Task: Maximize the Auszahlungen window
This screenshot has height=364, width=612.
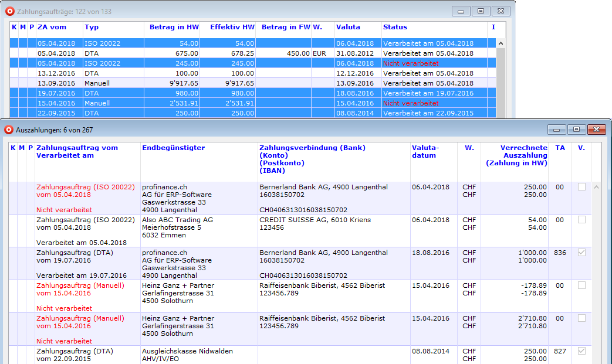Action: 576,130
